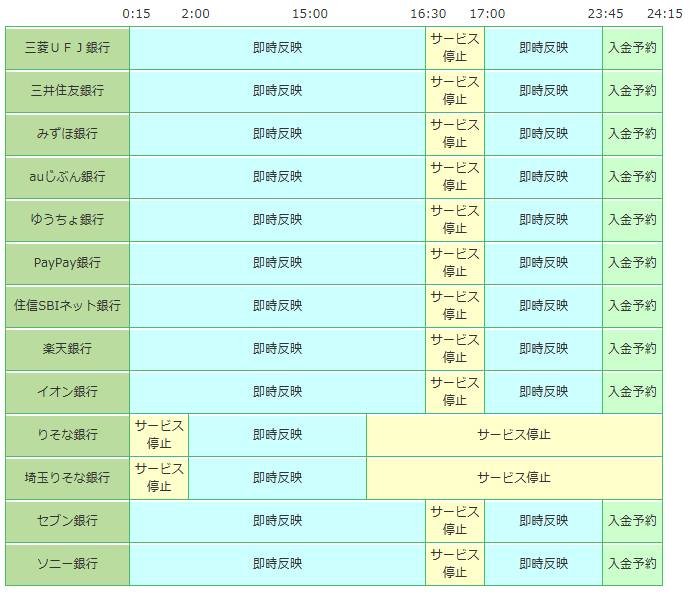
Task: Select the りそな銀行 row header
Action: 67,435
